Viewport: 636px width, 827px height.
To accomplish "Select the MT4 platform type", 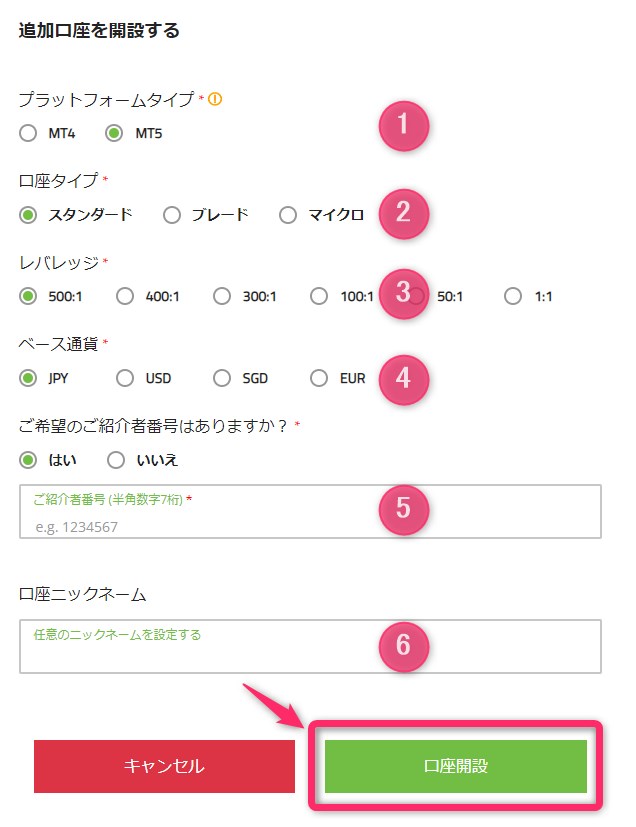I will [x=27, y=131].
